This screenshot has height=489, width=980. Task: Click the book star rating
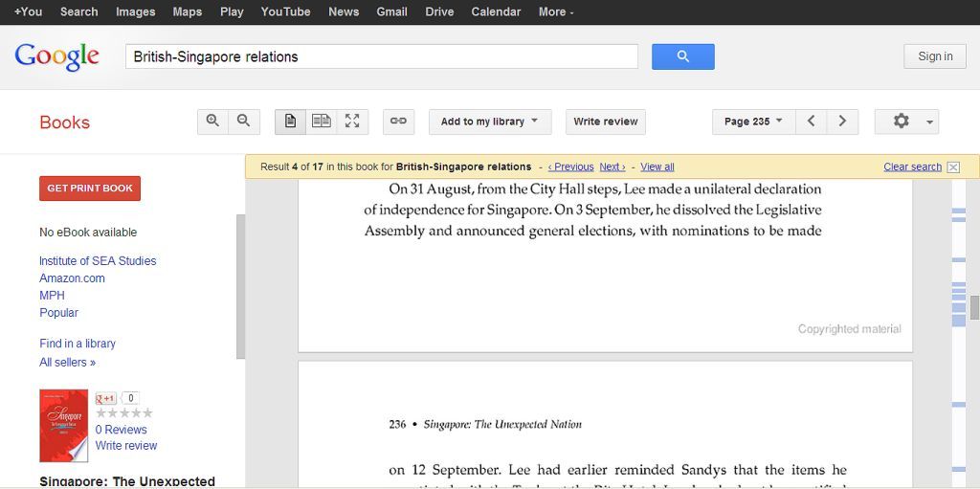click(x=123, y=413)
